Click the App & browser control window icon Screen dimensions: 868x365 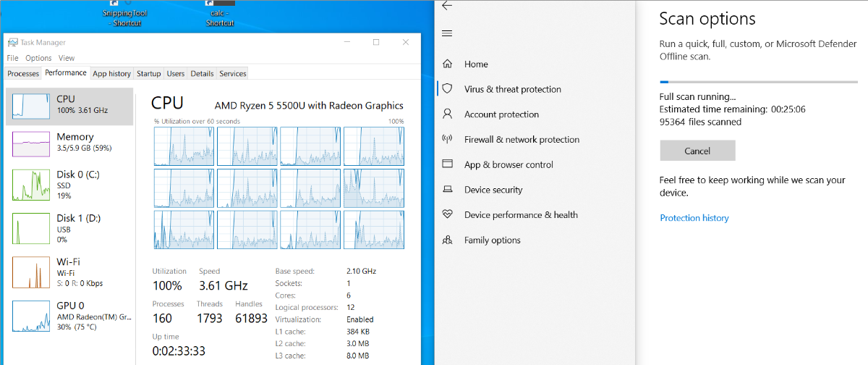pos(447,164)
